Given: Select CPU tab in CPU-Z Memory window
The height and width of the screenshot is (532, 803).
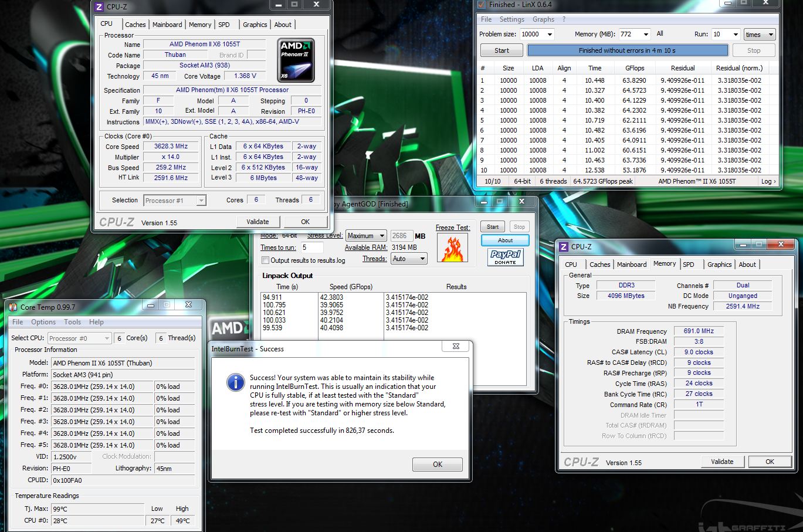Looking at the screenshot, I should click(x=571, y=265).
